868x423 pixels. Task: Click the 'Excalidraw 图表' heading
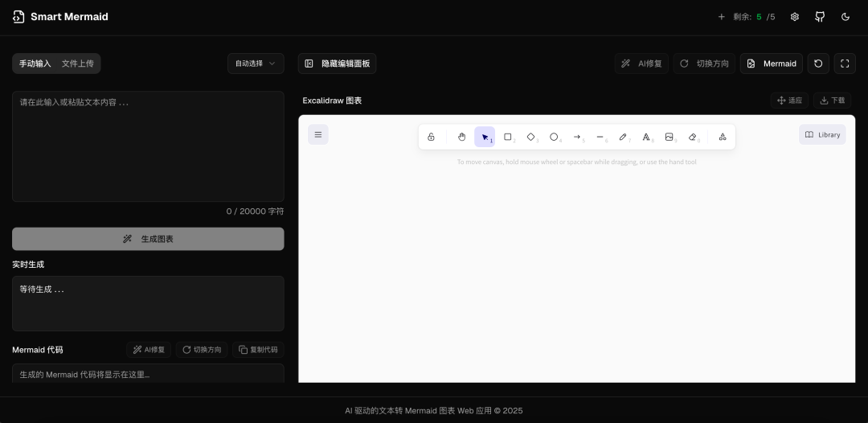332,101
